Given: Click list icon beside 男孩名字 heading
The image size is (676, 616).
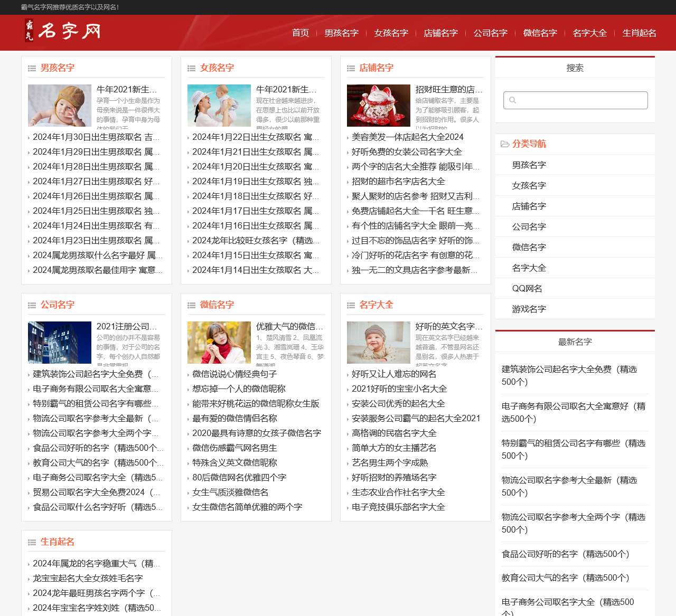Looking at the screenshot, I should (x=32, y=68).
